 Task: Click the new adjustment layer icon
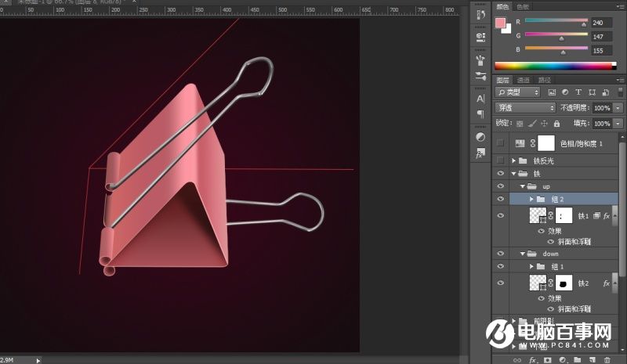pyautogui.click(x=562, y=360)
